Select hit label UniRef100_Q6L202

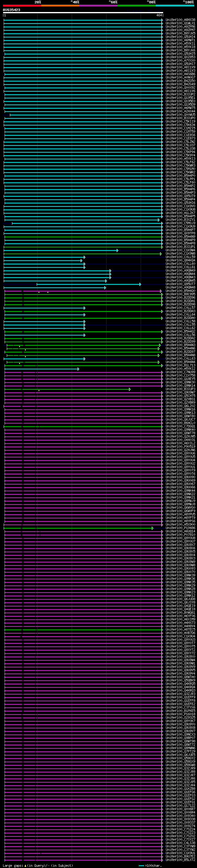click(x=180, y=406)
